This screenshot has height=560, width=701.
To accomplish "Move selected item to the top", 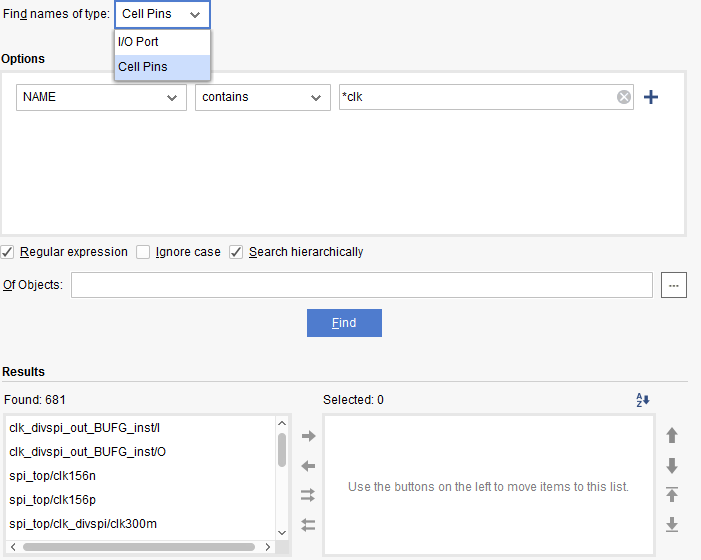I will [672, 495].
